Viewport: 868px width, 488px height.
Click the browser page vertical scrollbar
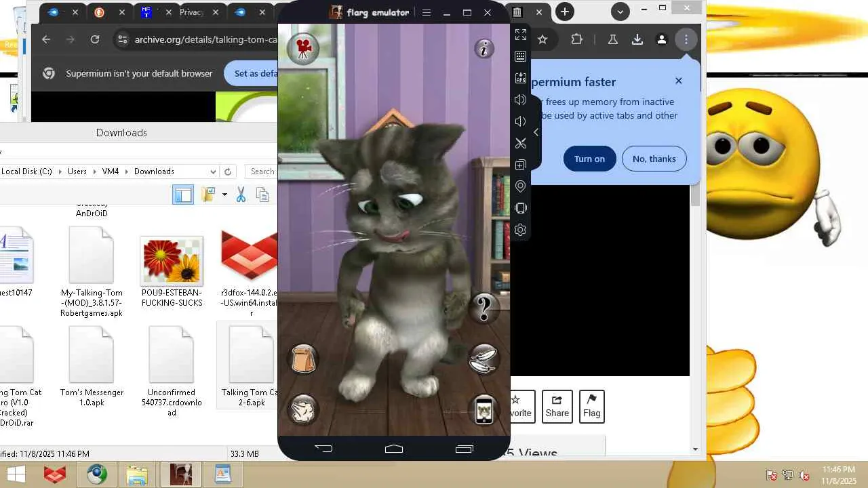(x=695, y=195)
